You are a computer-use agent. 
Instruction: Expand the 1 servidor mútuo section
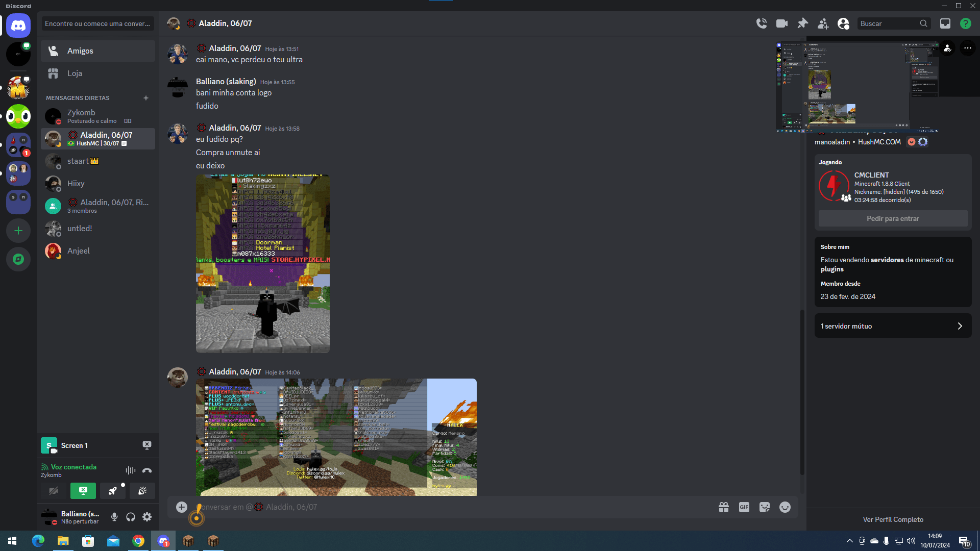pos(893,325)
